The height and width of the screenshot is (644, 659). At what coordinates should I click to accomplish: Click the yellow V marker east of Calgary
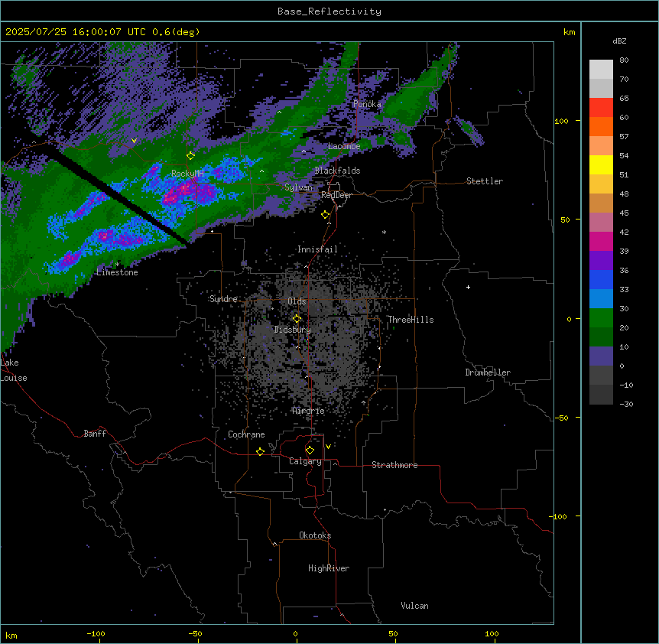click(x=328, y=447)
